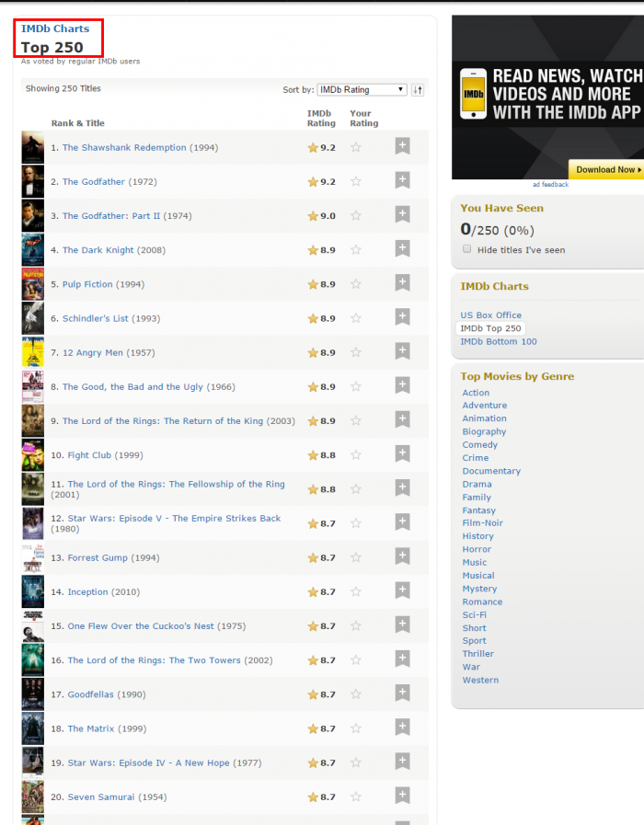Add Schindler's List to watchlist
This screenshot has width=644, height=825.
(403, 317)
